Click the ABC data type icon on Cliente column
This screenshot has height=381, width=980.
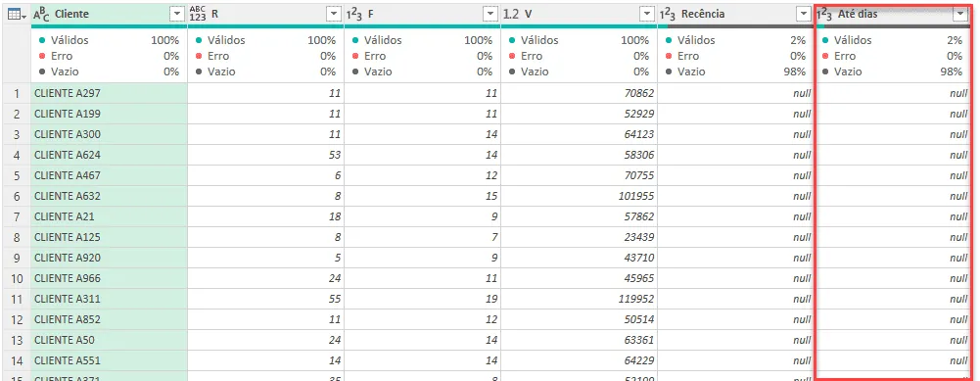(41, 14)
